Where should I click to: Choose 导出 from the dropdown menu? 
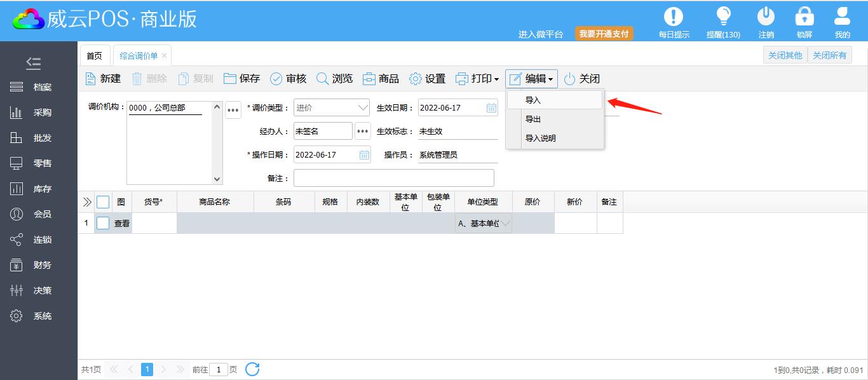click(533, 119)
